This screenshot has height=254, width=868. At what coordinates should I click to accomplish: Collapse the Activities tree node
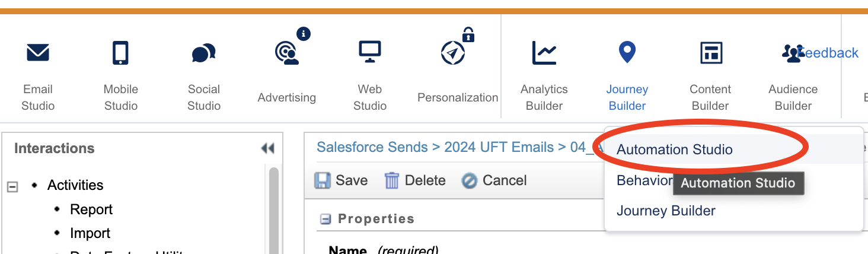pos(12,187)
